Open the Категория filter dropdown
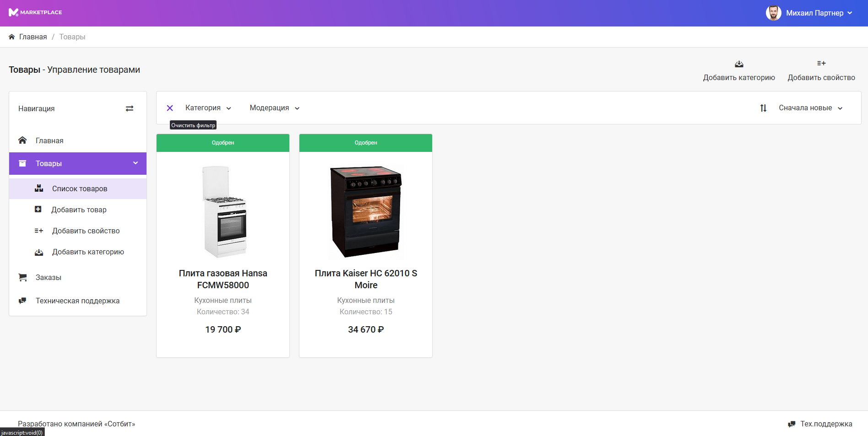The width and height of the screenshot is (868, 436). 208,108
